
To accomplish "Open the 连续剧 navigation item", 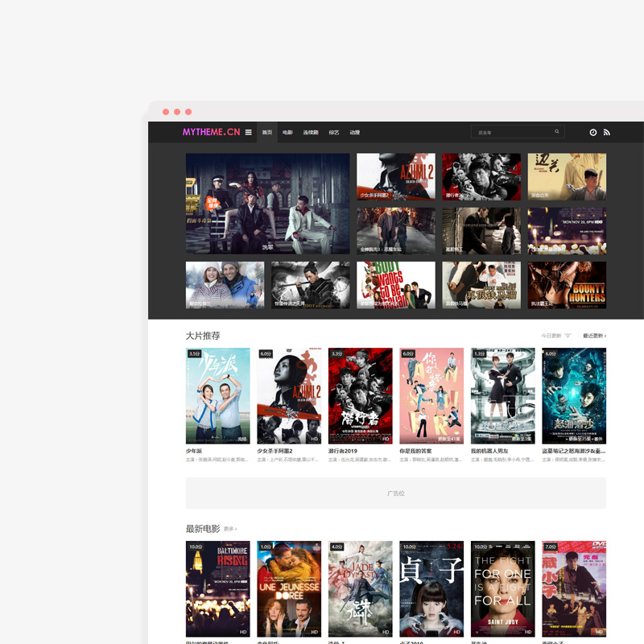I will click(x=311, y=132).
